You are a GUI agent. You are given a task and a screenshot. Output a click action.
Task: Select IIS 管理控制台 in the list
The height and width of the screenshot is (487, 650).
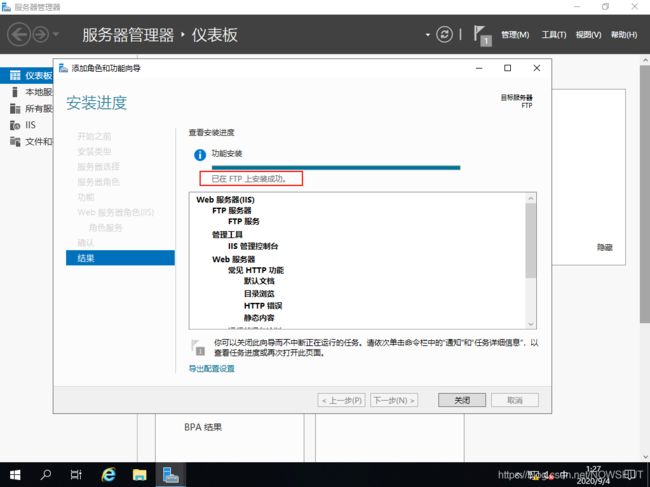coord(253,246)
